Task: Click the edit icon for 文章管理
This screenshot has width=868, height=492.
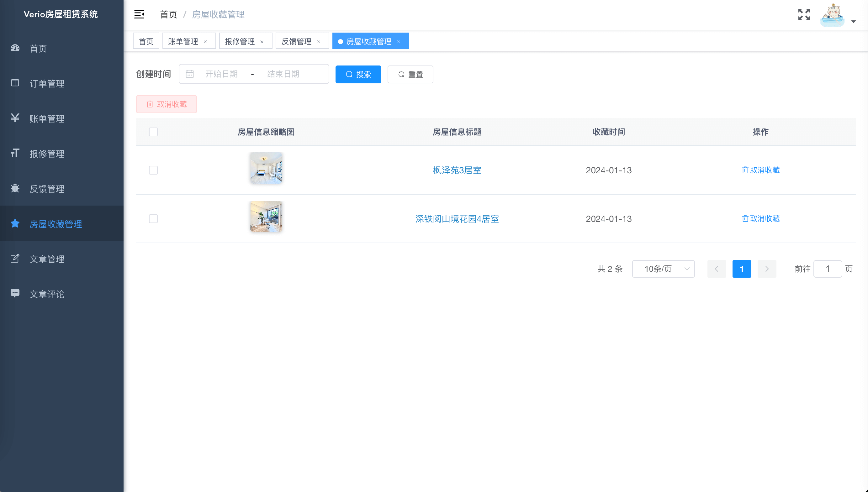Action: point(15,259)
